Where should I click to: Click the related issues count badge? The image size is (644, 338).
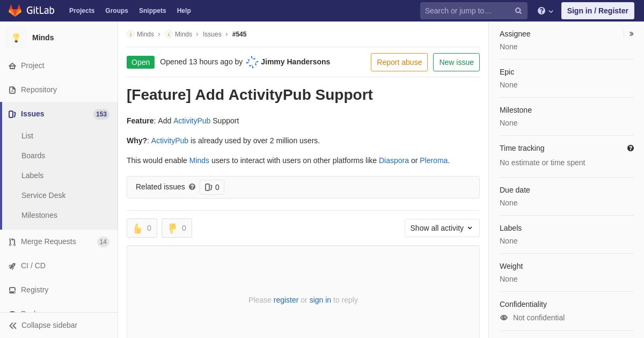coord(212,187)
